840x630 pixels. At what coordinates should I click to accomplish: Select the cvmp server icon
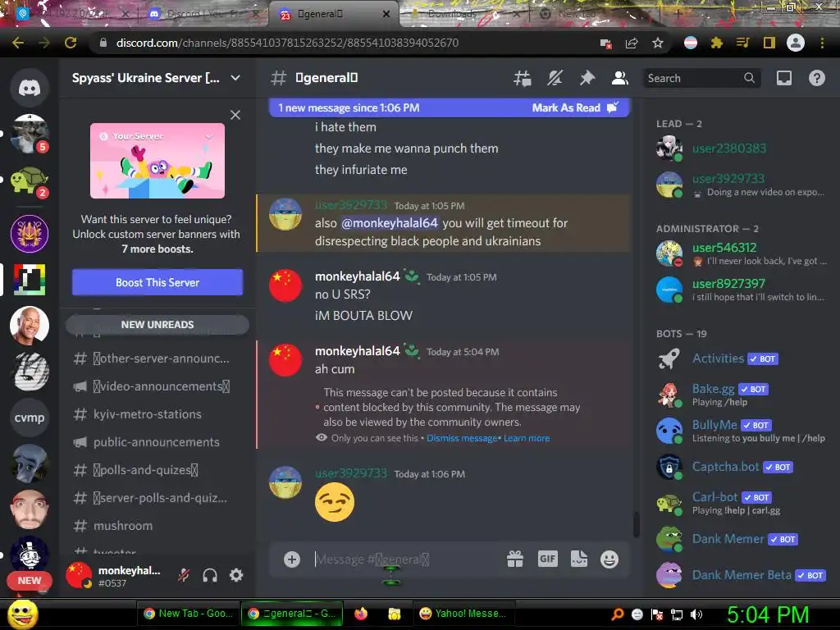30,418
